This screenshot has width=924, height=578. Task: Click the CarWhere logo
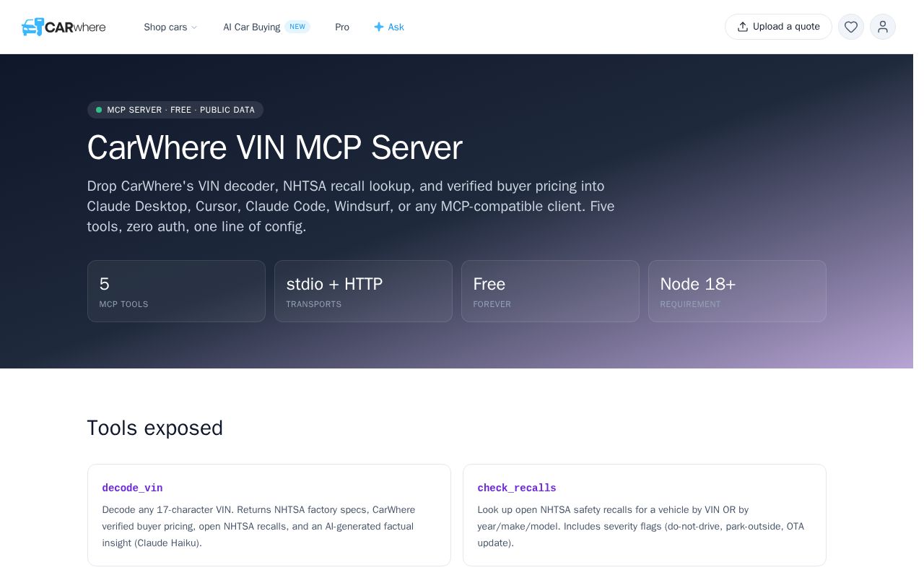click(64, 27)
